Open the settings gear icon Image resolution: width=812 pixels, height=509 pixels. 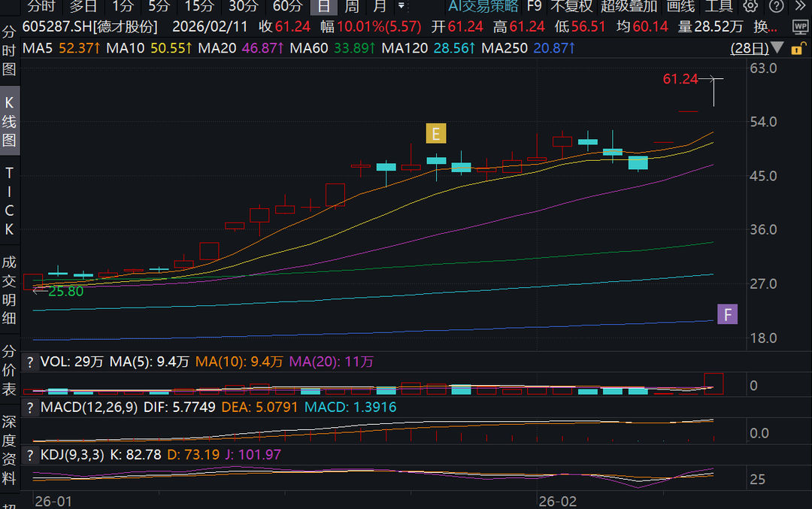[x=750, y=7]
